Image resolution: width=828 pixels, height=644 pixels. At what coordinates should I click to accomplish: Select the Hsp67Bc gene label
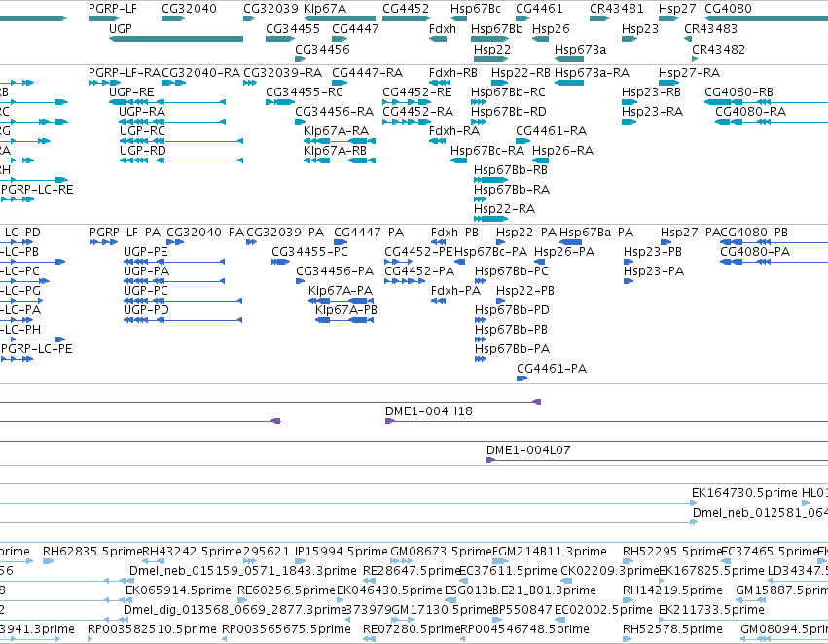(475, 9)
